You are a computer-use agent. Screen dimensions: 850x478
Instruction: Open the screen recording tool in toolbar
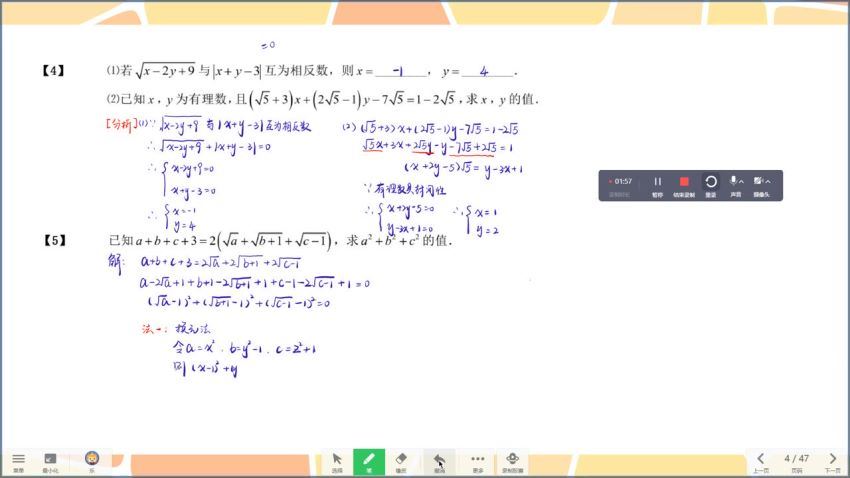click(x=512, y=460)
